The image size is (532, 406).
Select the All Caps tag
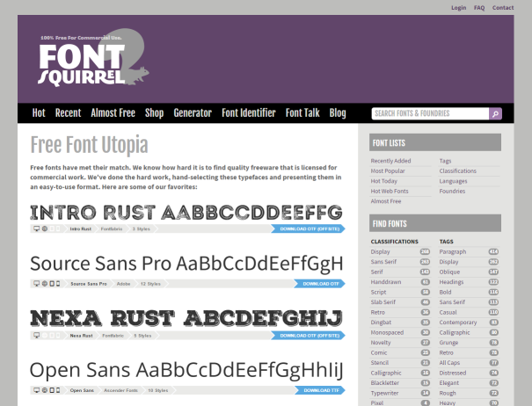[x=449, y=363]
